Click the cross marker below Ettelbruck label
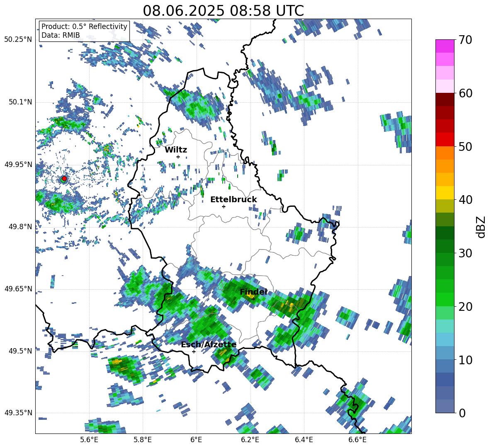The image size is (491, 448). click(x=224, y=206)
